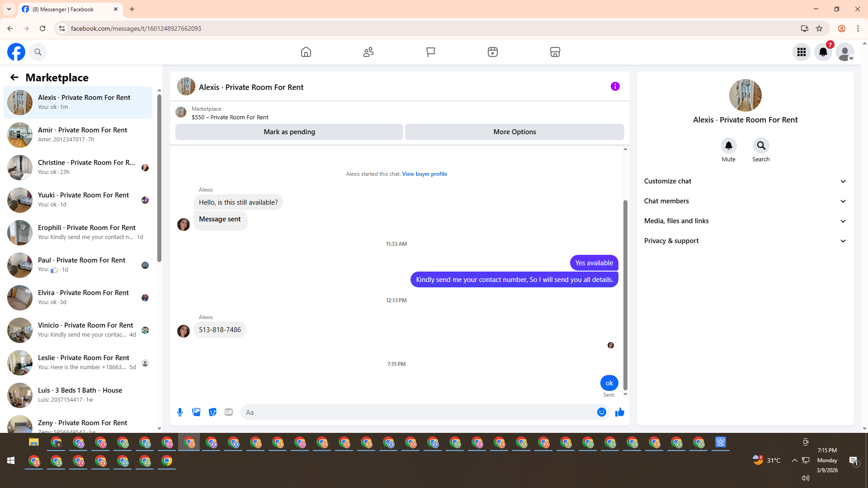The height and width of the screenshot is (488, 868).
Task: Search in conversation magnifier icon
Action: click(761, 145)
